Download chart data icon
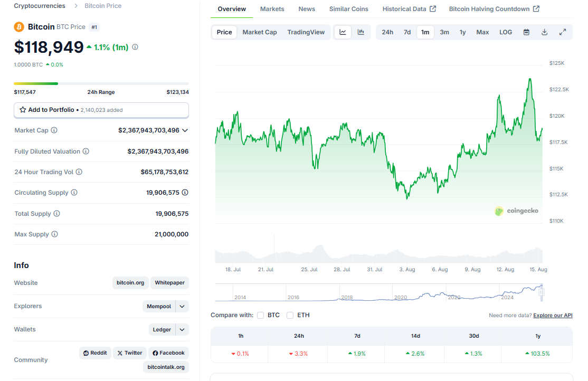Image resolution: width=588 pixels, height=381 pixels. pos(545,32)
